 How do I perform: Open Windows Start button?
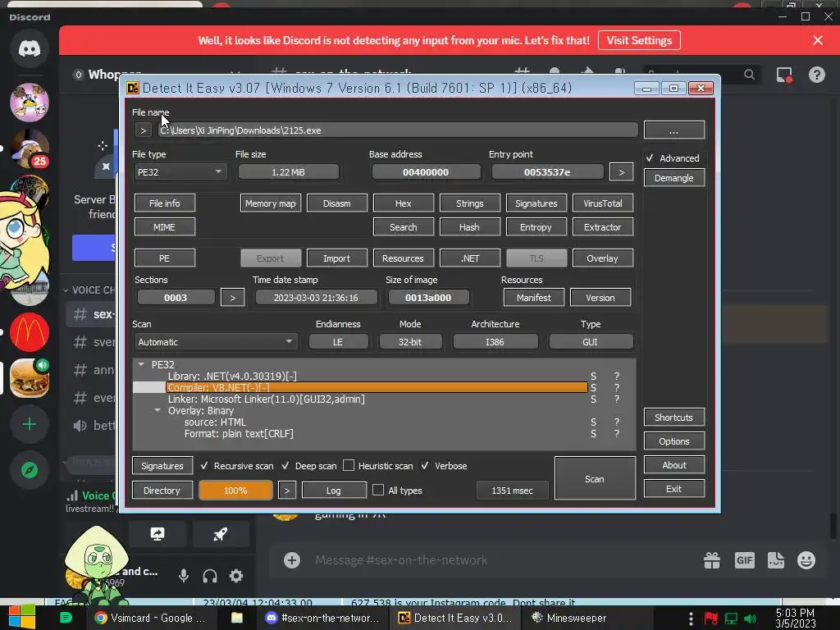coord(22,618)
